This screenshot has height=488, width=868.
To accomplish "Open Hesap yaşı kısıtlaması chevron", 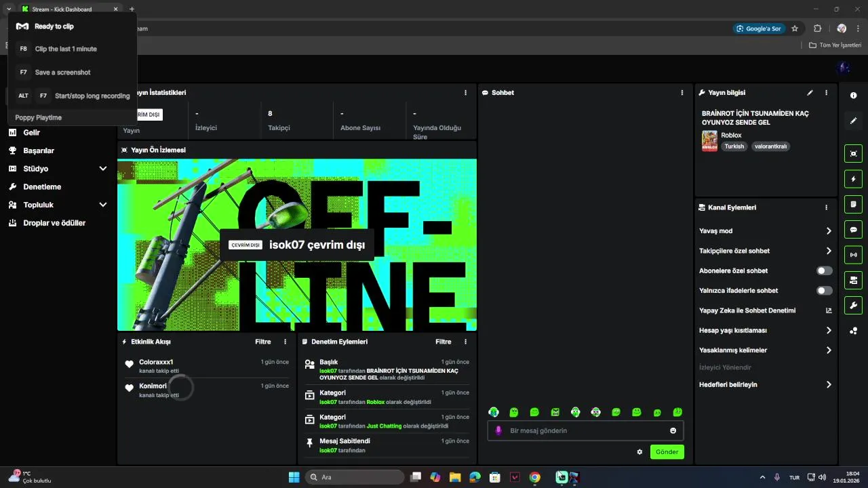I will [x=829, y=330].
